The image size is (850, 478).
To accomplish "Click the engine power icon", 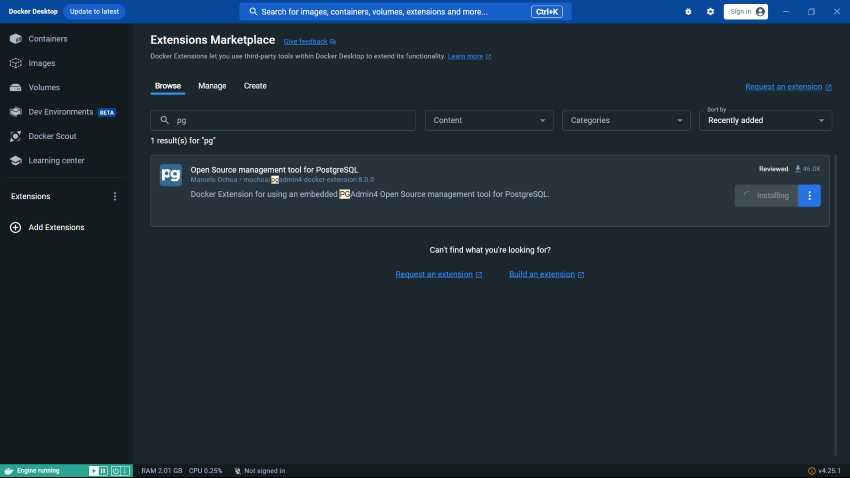I will [115, 471].
